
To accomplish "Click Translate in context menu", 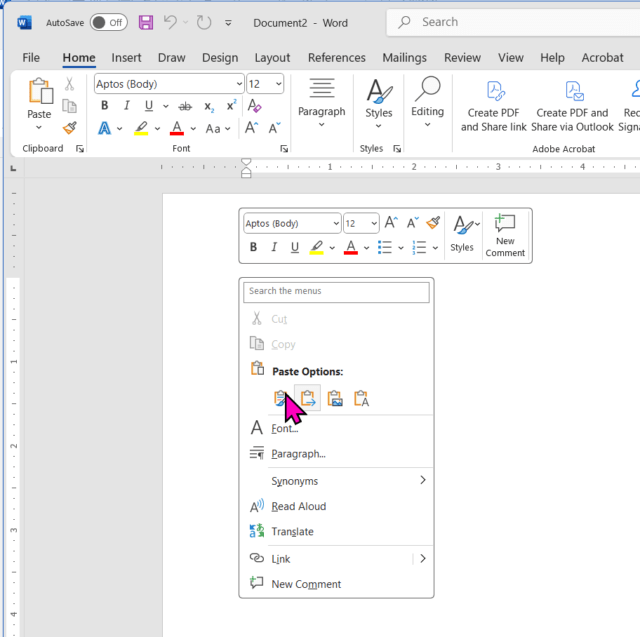I will pos(336,531).
